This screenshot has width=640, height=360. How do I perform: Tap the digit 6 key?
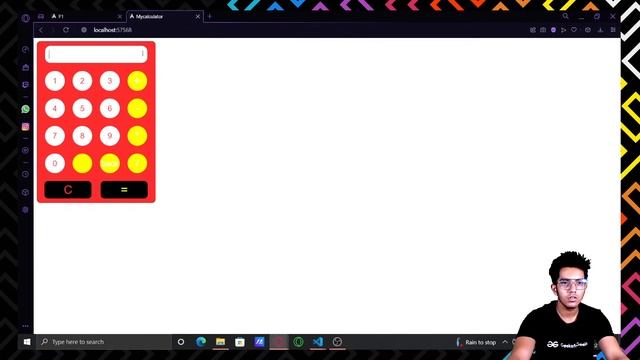(x=110, y=108)
